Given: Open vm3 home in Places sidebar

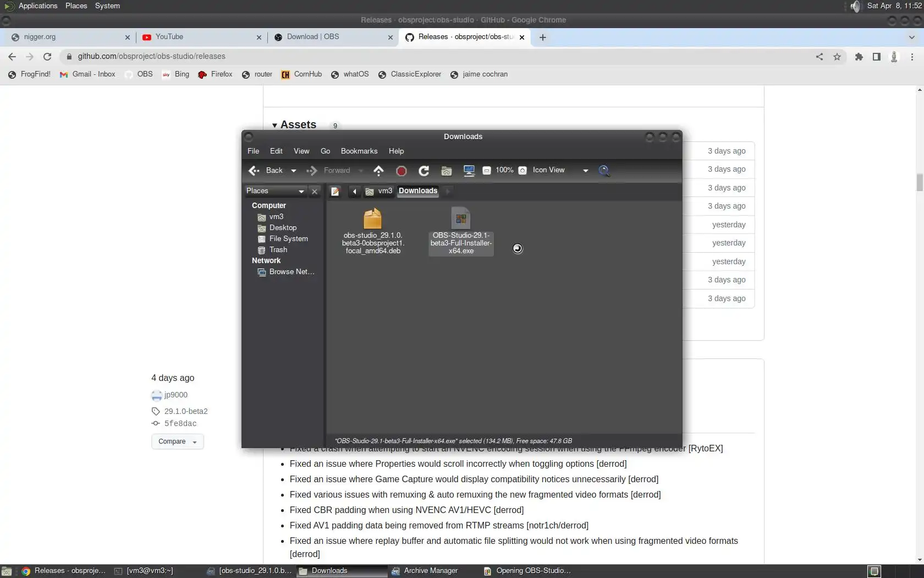Looking at the screenshot, I should (x=276, y=217).
